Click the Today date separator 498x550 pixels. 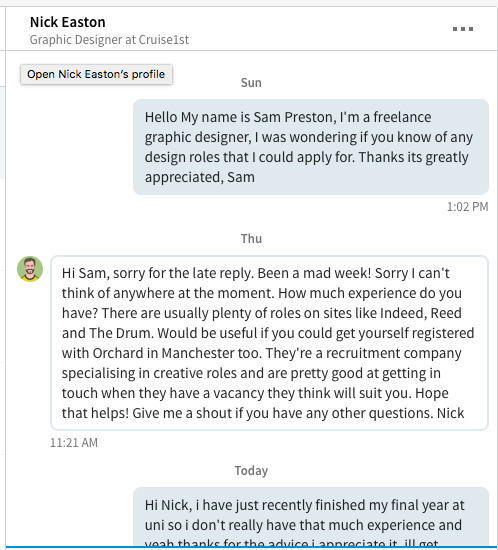coord(251,471)
